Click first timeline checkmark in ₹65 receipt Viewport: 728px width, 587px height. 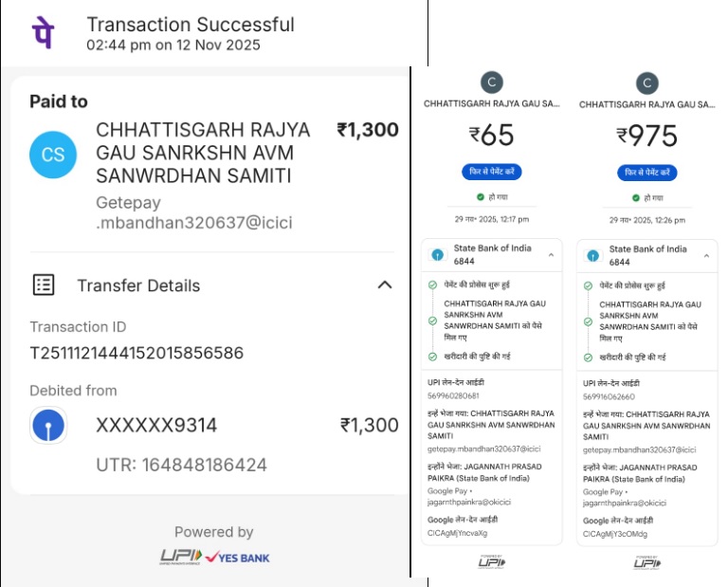point(432,284)
